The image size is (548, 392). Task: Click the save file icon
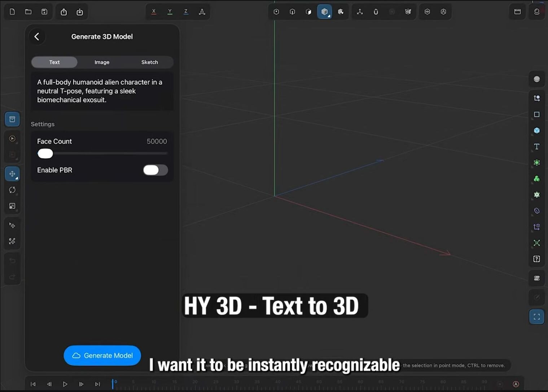tap(44, 12)
